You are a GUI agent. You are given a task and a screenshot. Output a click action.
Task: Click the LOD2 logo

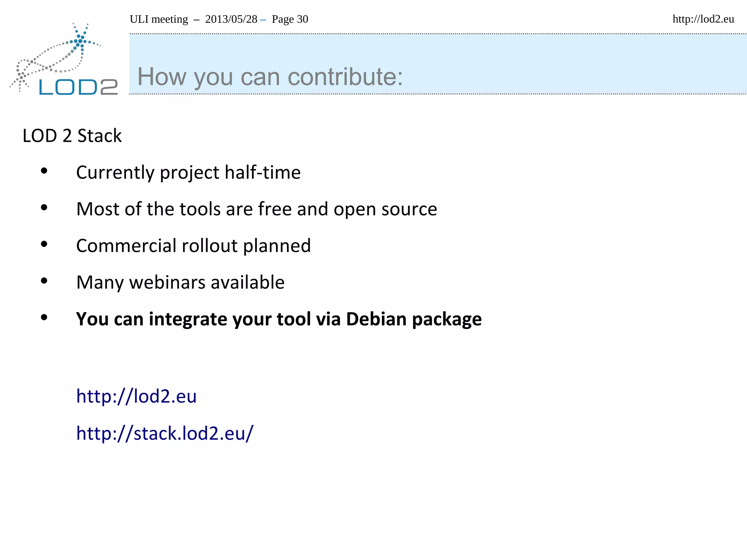[64, 59]
